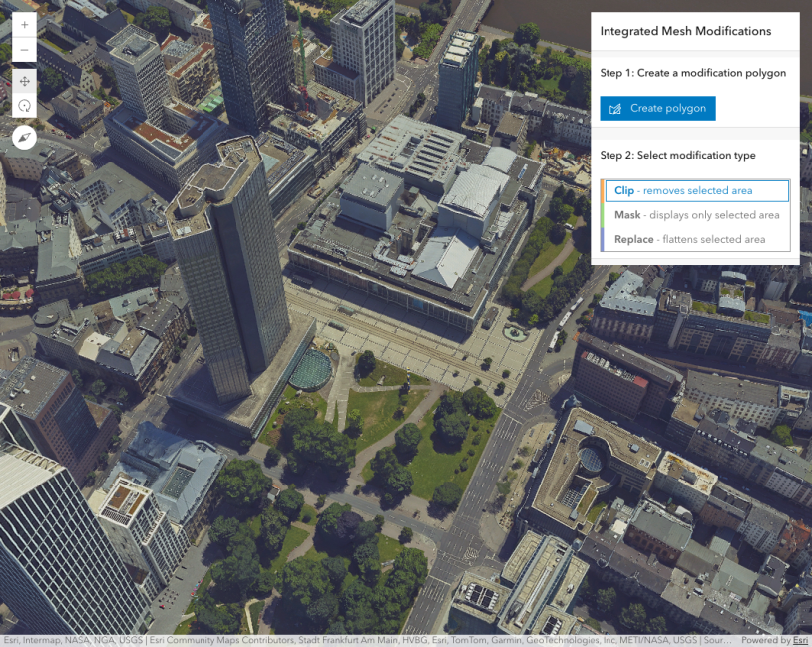Switch to the rotate navigation tool
The image size is (812, 647).
(x=25, y=105)
